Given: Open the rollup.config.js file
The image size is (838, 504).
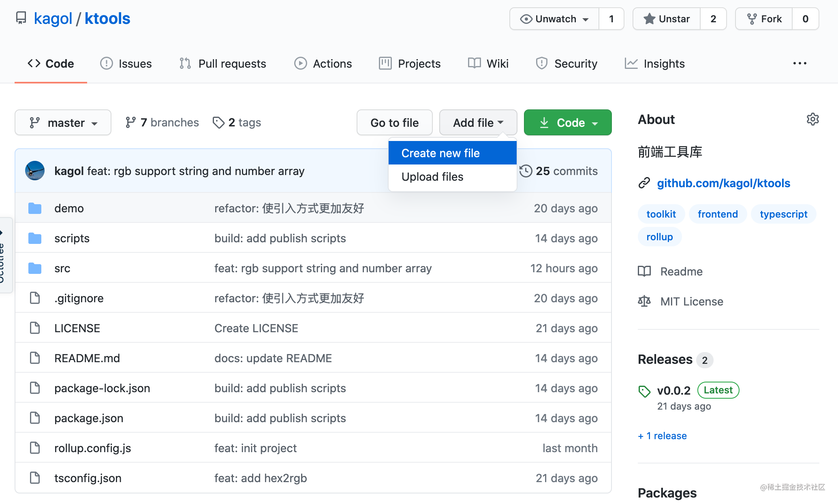Looking at the screenshot, I should (x=93, y=448).
